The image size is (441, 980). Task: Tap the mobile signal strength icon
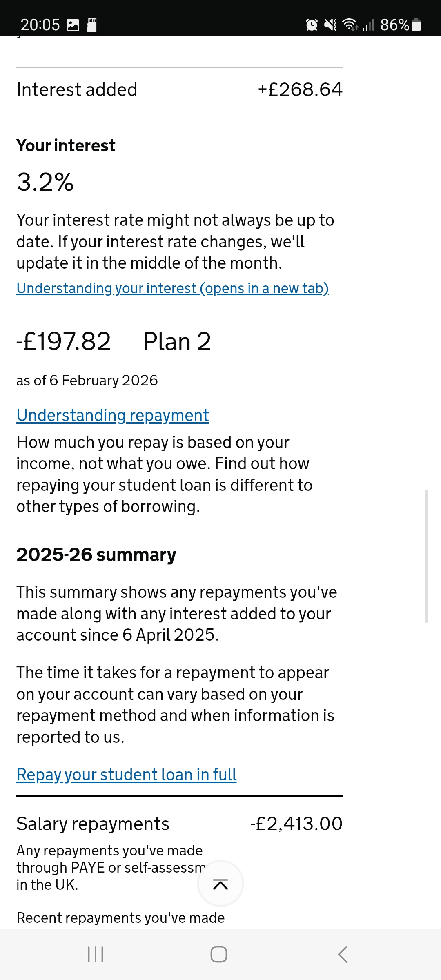click(368, 25)
